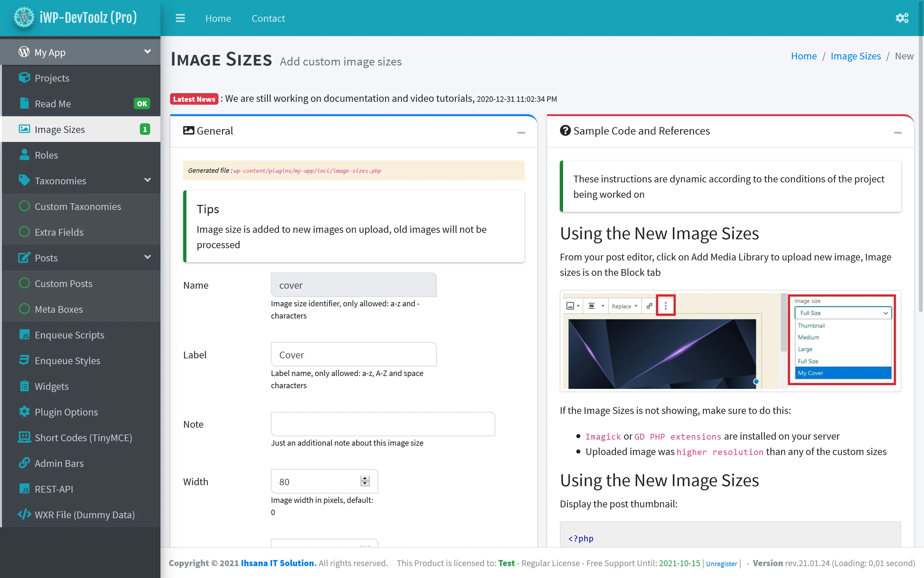Screen dimensions: 924x578
Task: Click the Read Me file icon
Action: click(24, 103)
